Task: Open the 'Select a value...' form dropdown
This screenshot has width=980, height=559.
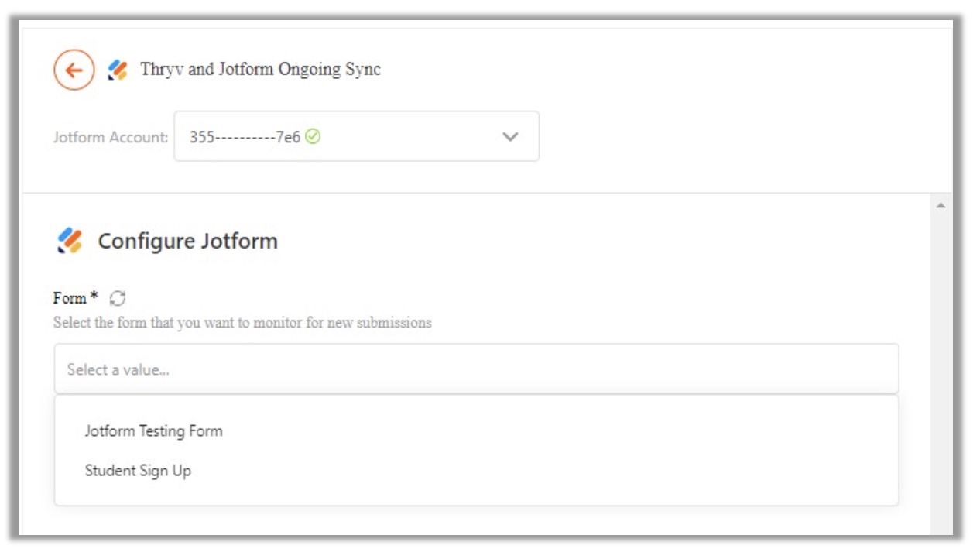Action: pos(476,369)
